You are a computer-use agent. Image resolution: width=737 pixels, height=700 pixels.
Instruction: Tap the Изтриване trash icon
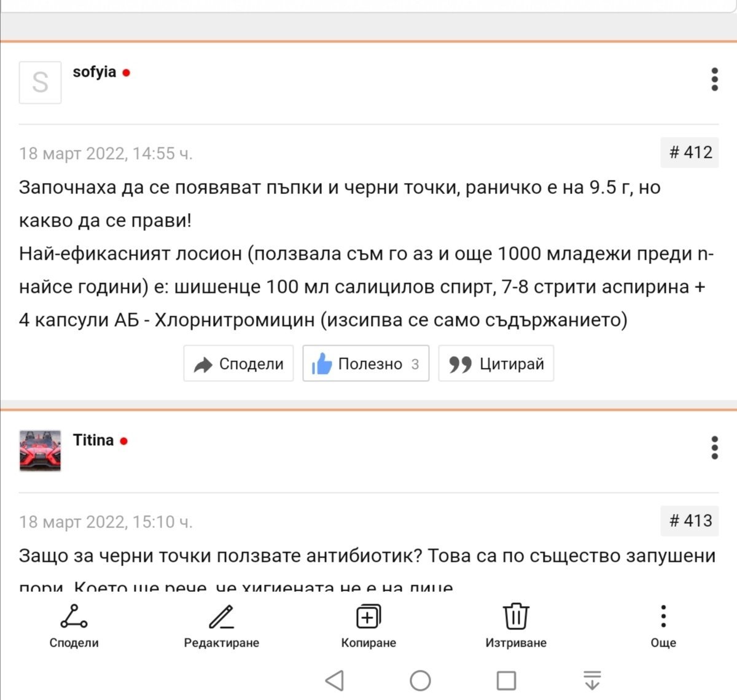516,616
